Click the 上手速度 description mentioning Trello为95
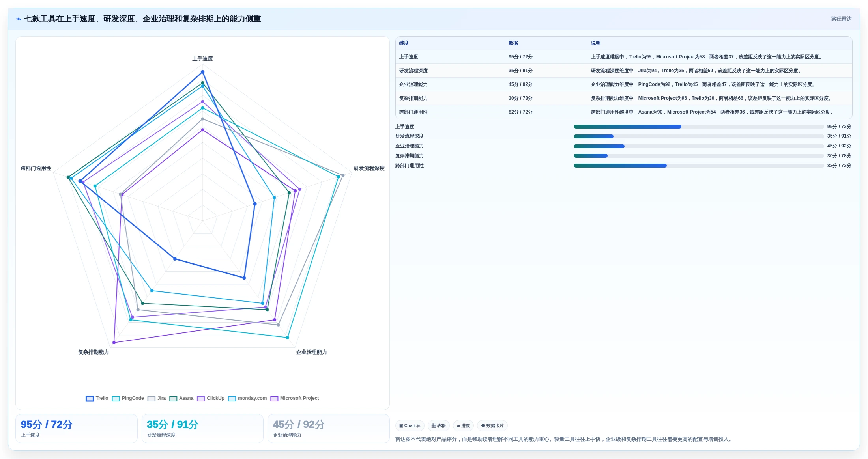 pyautogui.click(x=707, y=57)
